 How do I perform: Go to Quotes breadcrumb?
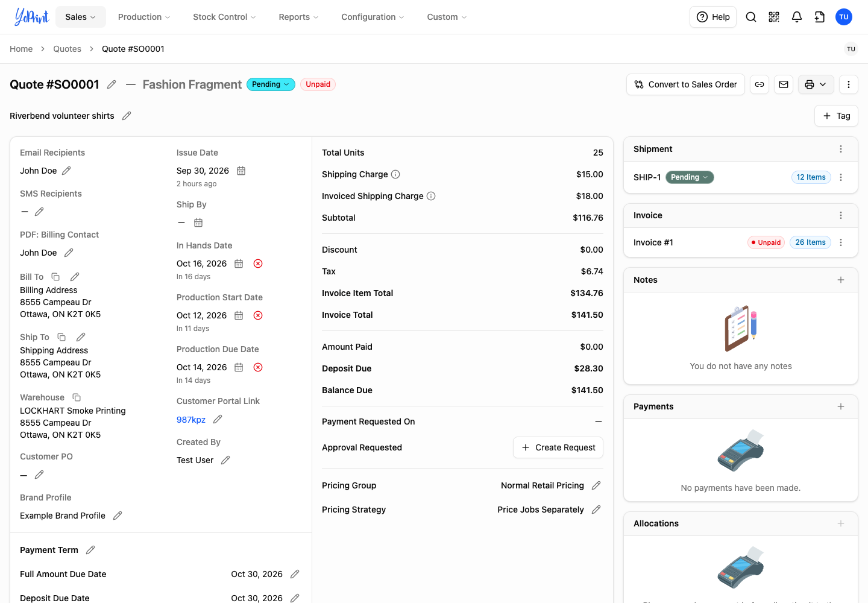(x=67, y=49)
